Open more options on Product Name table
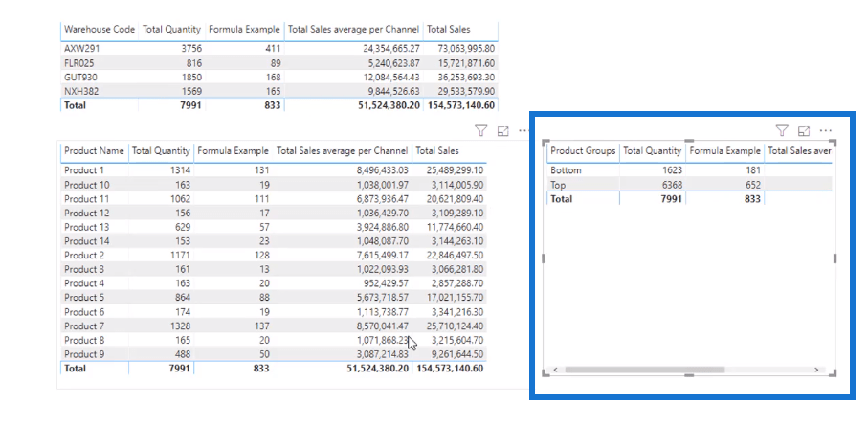The width and height of the screenshot is (868, 427). point(523,131)
